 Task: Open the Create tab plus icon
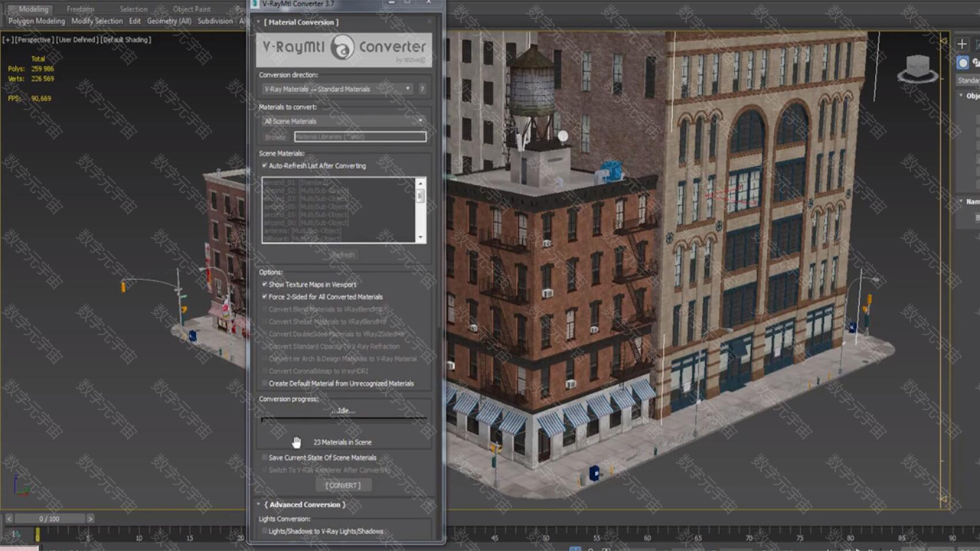coord(962,44)
